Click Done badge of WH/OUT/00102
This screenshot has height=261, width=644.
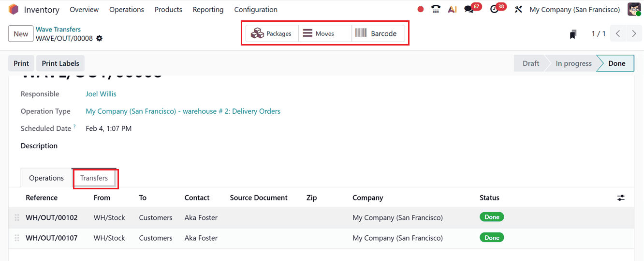pyautogui.click(x=492, y=217)
